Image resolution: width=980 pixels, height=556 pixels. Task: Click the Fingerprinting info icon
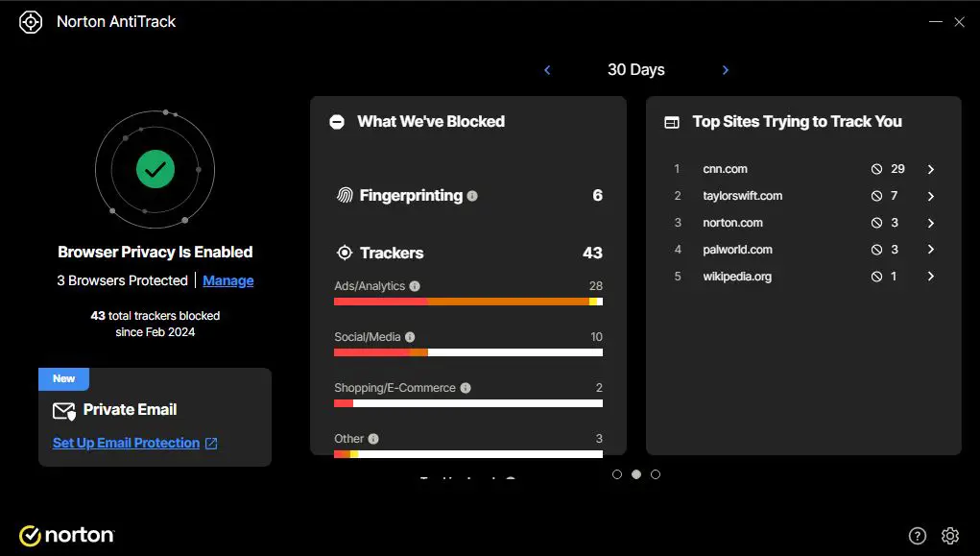(x=472, y=196)
